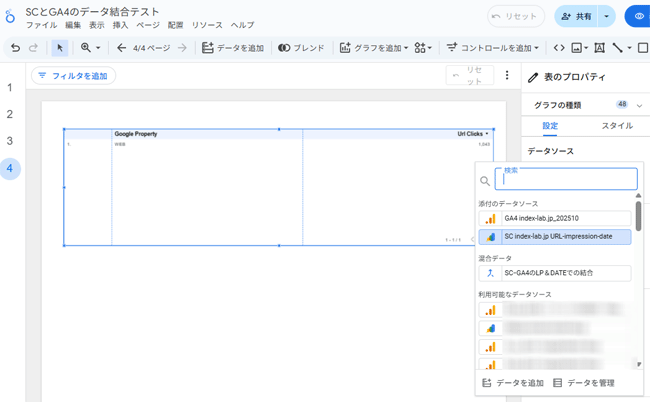Open the add control dropdown
This screenshot has width=650, height=402.
pos(493,47)
